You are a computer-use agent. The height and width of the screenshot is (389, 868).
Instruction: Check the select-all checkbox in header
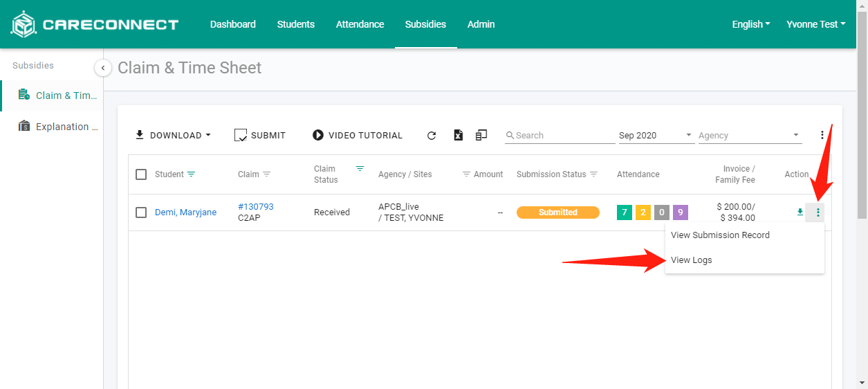(x=141, y=174)
